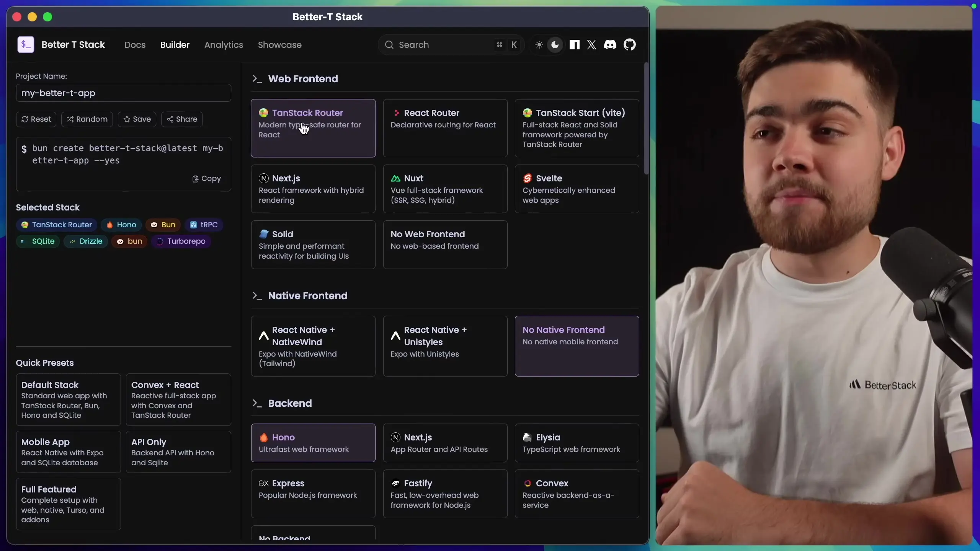Open the Discord icon link
Image resolution: width=980 pixels, height=551 pixels.
coord(610,45)
